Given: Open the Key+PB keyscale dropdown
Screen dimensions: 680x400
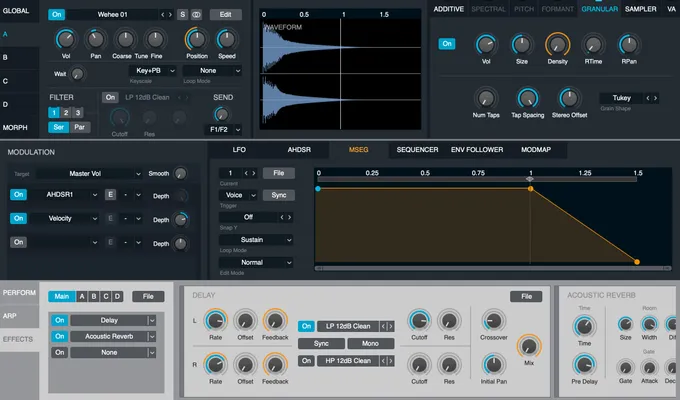Looking at the screenshot, I should tap(154, 71).
